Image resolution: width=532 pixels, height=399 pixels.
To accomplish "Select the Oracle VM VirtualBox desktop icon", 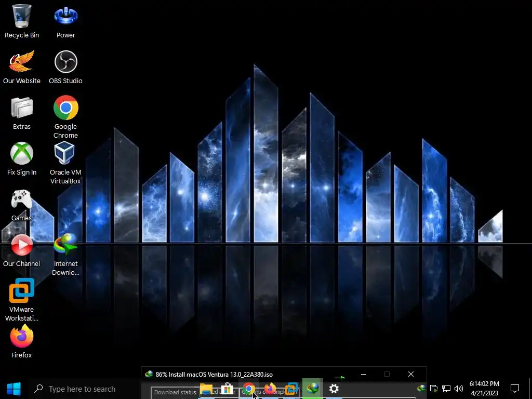I will pyautogui.click(x=65, y=163).
